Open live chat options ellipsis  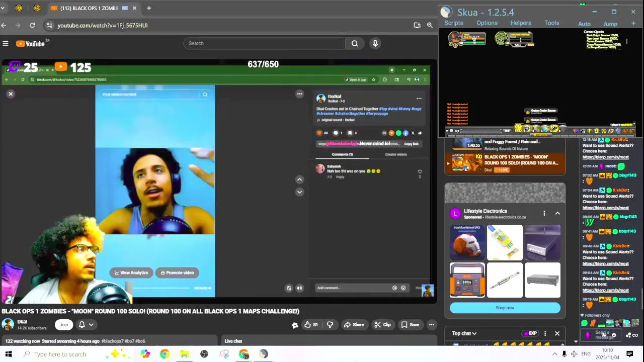[x=545, y=333]
